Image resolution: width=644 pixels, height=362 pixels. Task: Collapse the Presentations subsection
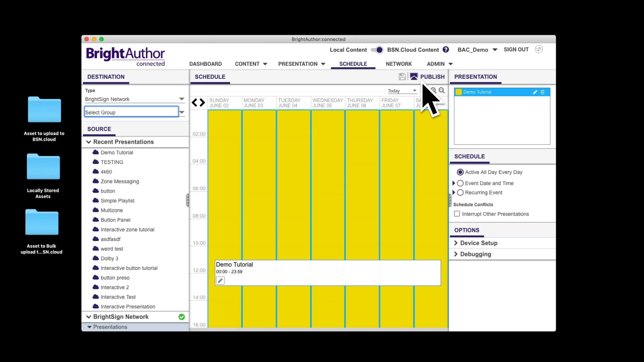pyautogui.click(x=89, y=327)
